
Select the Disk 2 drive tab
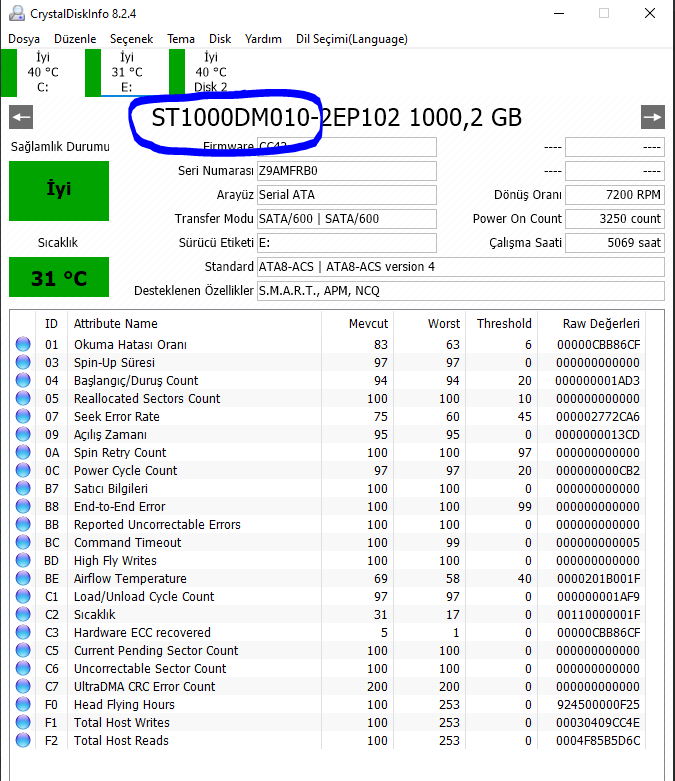click(x=202, y=72)
